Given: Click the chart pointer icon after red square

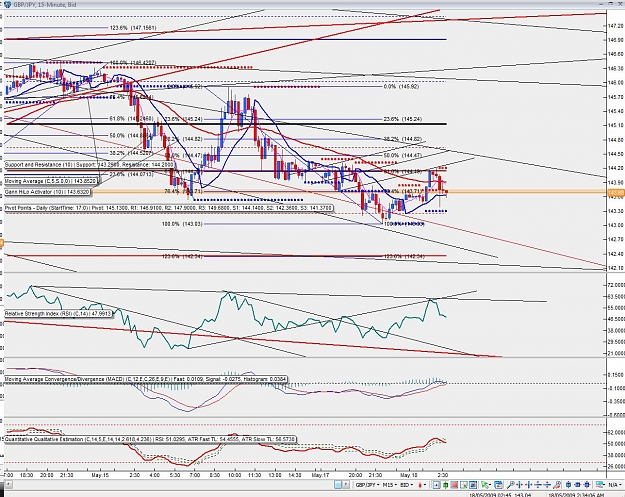Looking at the screenshot, I should point(464,485).
